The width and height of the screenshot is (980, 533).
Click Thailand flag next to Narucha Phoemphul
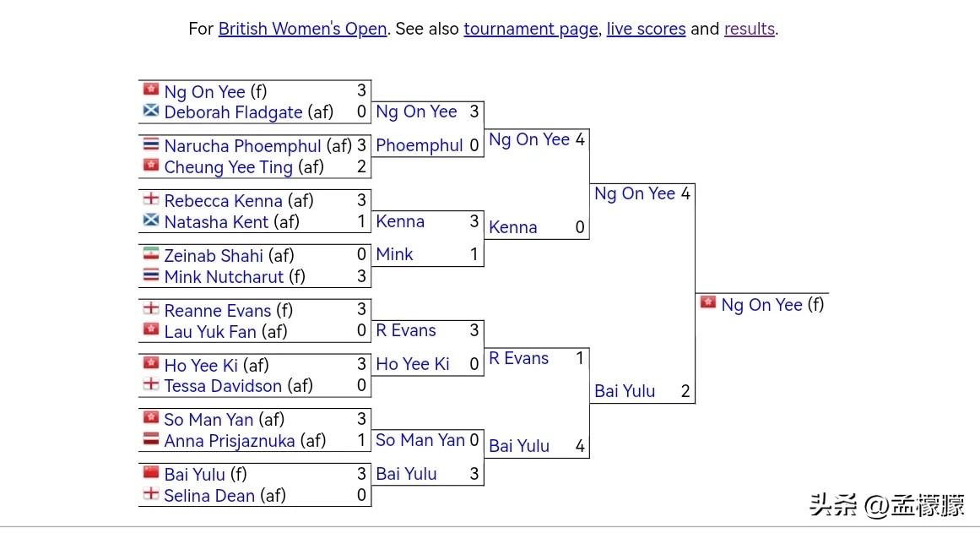click(x=151, y=144)
